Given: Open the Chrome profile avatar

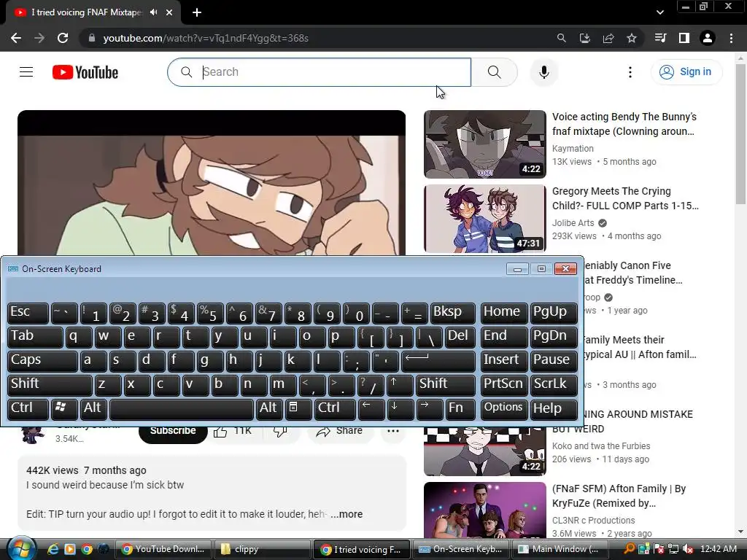Looking at the screenshot, I should pyautogui.click(x=708, y=38).
